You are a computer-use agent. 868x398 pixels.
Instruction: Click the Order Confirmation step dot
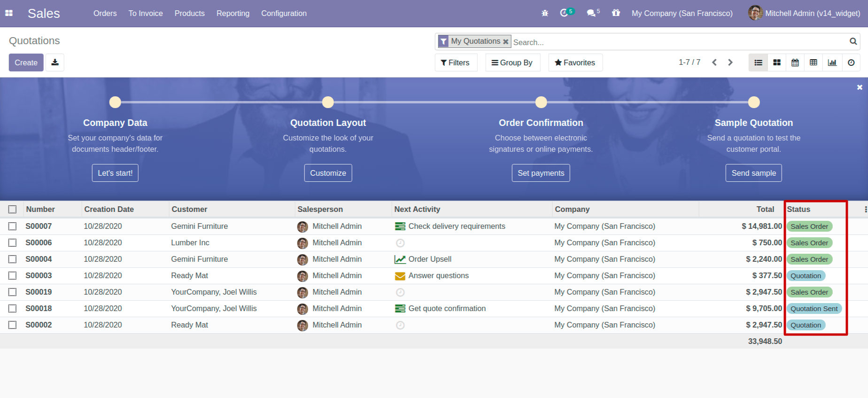tap(541, 102)
